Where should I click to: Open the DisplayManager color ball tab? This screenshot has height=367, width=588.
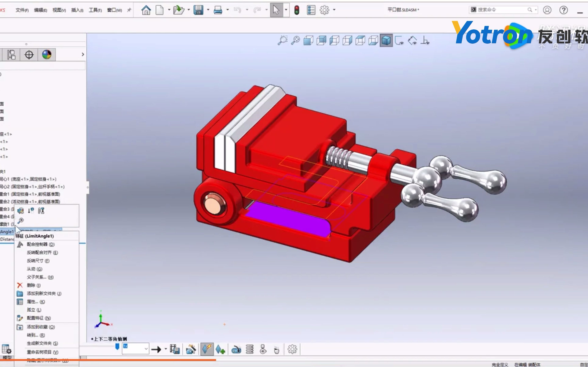[x=47, y=54]
